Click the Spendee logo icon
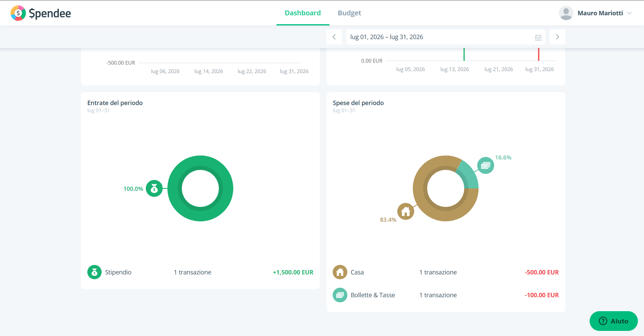 [18, 13]
